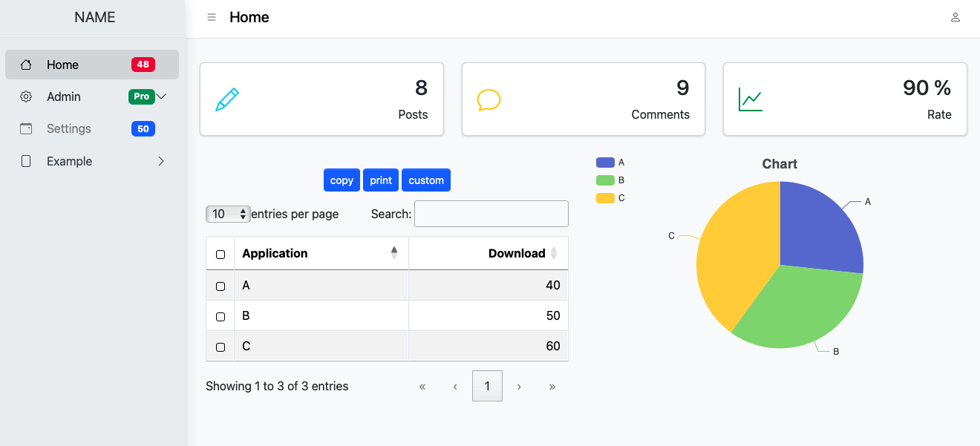
Task: Click the Search input field
Action: [491, 214]
